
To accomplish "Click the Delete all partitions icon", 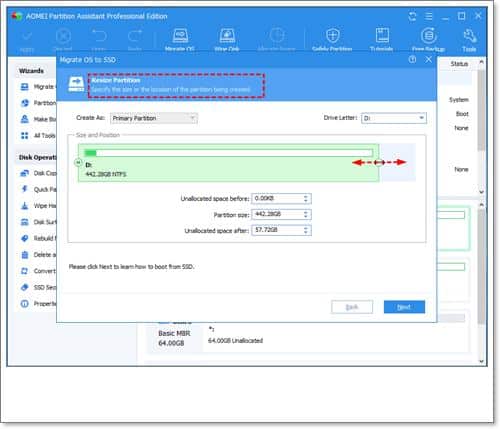I will (25, 255).
